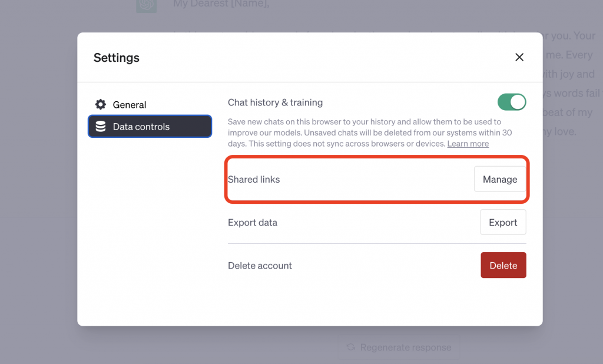Click the highlighted Shared links row
This screenshot has height=364, width=603.
377,179
